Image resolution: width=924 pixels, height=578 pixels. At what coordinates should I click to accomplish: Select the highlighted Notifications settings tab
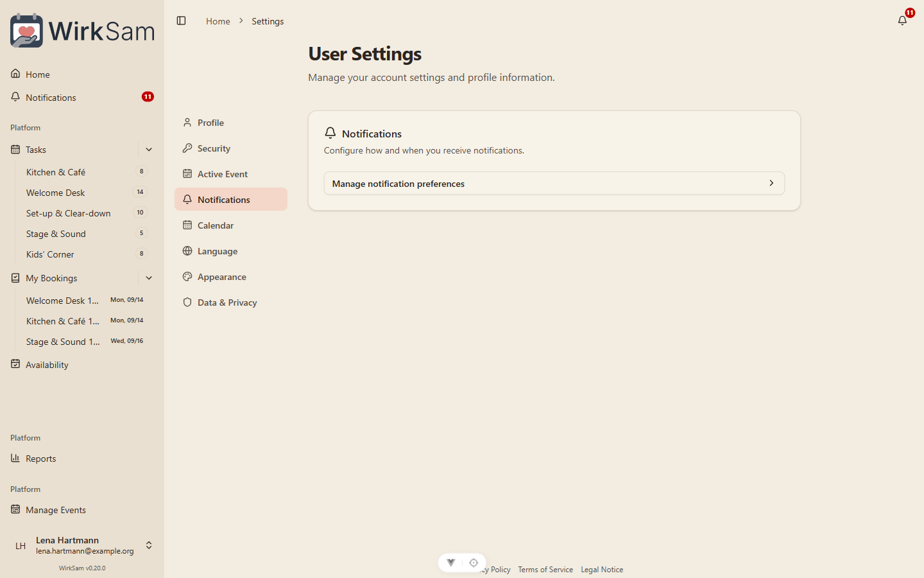[231, 199]
